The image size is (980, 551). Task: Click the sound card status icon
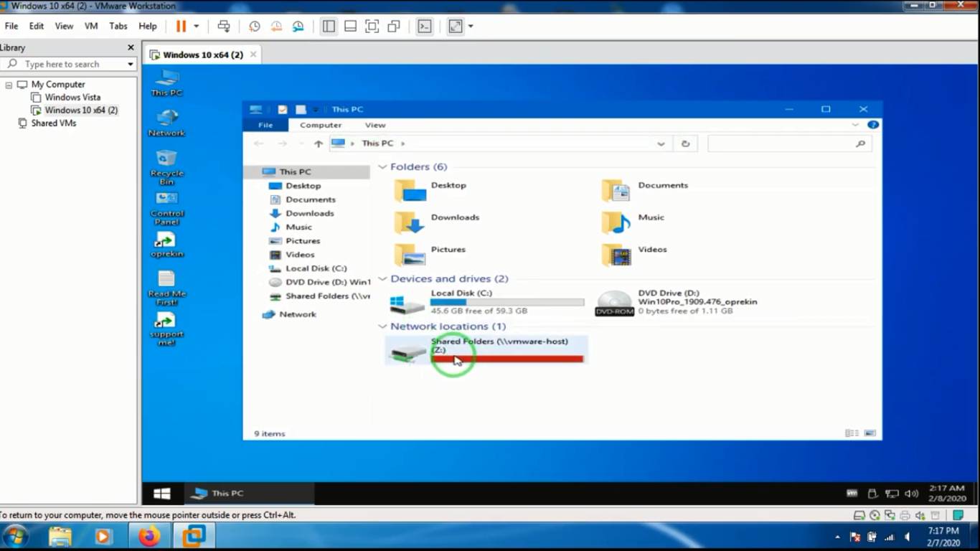920,515
